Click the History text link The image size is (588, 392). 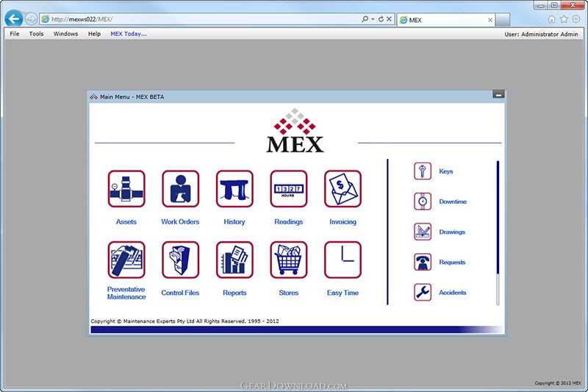[234, 221]
